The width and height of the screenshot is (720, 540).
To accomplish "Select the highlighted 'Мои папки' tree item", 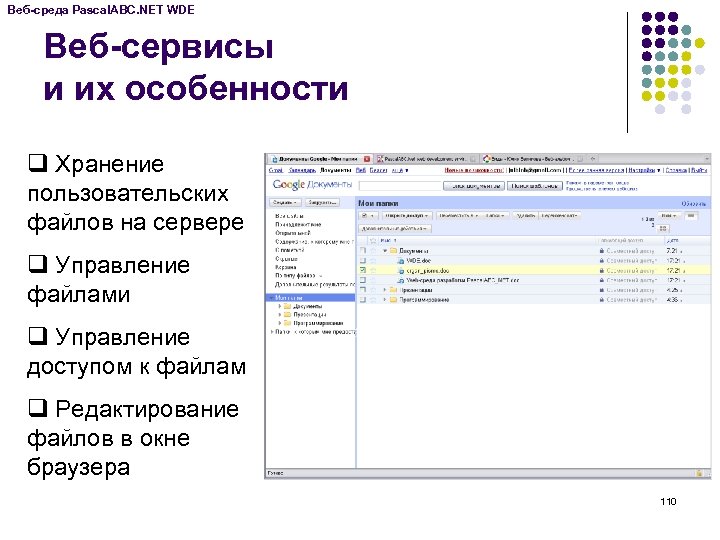I will click(x=310, y=298).
